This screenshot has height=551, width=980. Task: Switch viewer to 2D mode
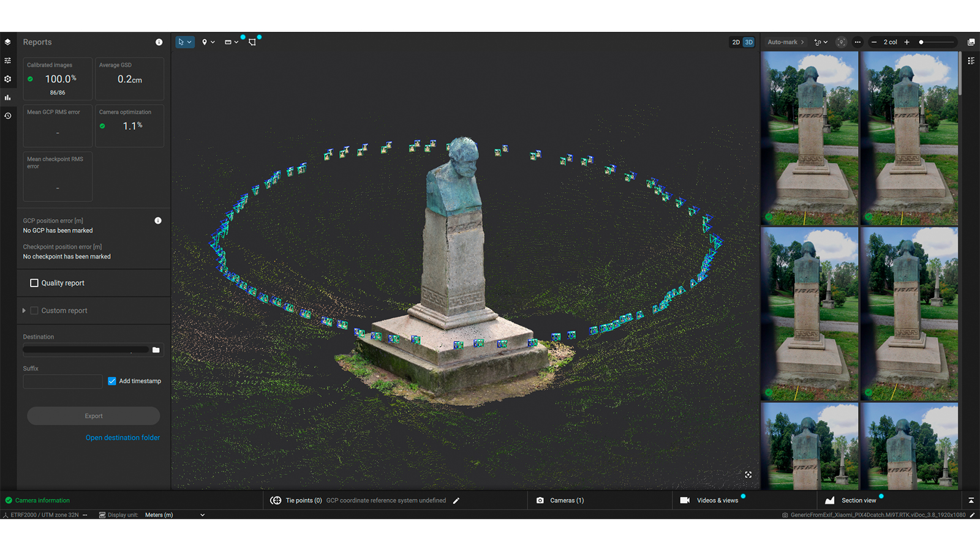pos(736,42)
